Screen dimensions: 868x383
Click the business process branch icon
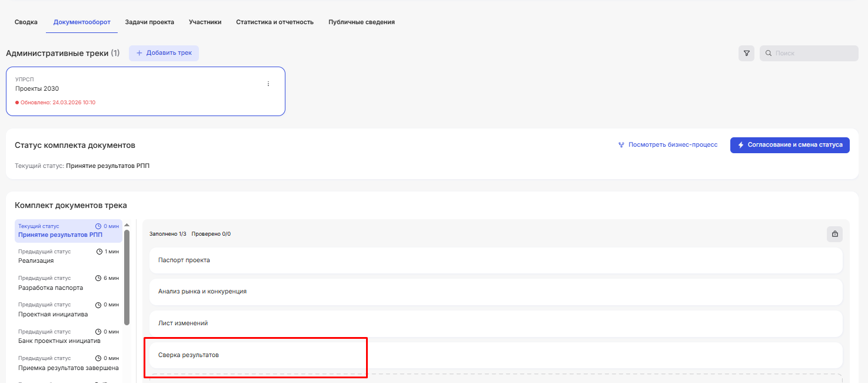(x=621, y=145)
